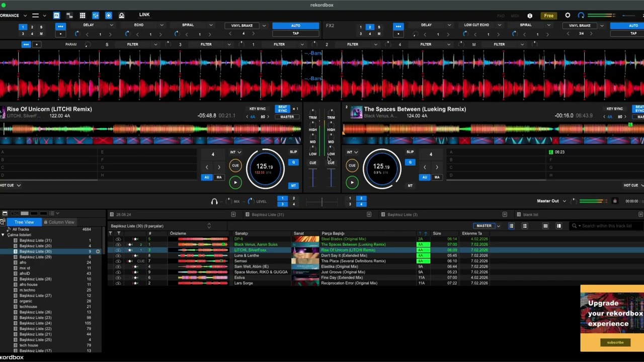
Task: Click deck 2 loop double right arrow
Action: click(x=437, y=167)
